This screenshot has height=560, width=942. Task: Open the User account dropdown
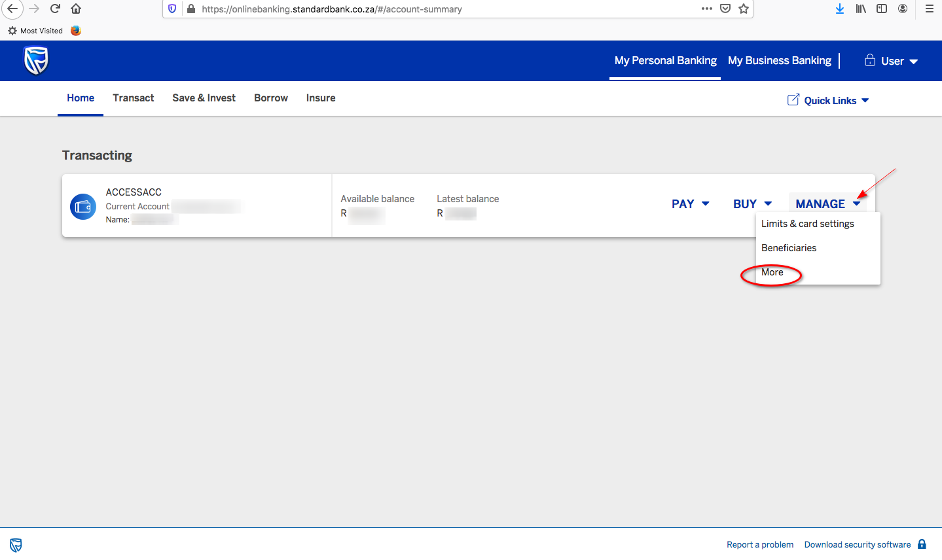[x=892, y=61]
